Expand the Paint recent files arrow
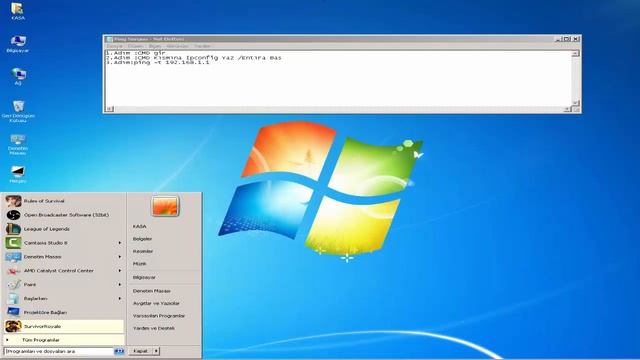This screenshot has height=360, width=640. (120, 284)
